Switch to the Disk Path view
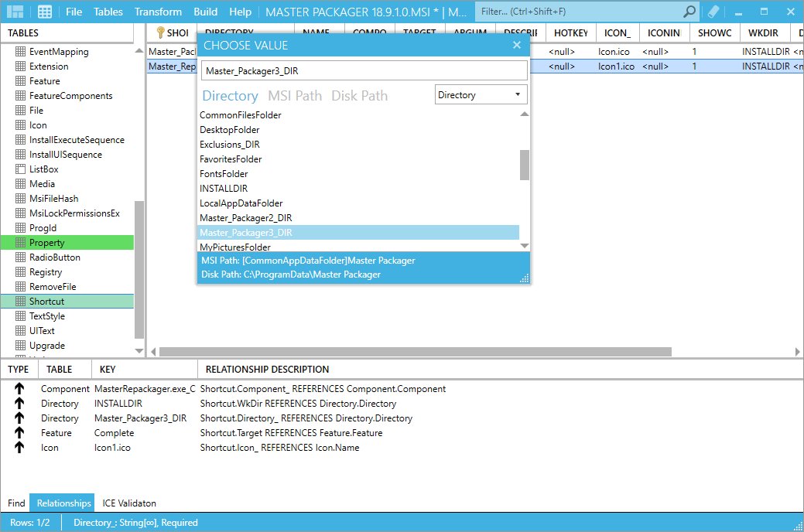804x532 pixels. [360, 95]
